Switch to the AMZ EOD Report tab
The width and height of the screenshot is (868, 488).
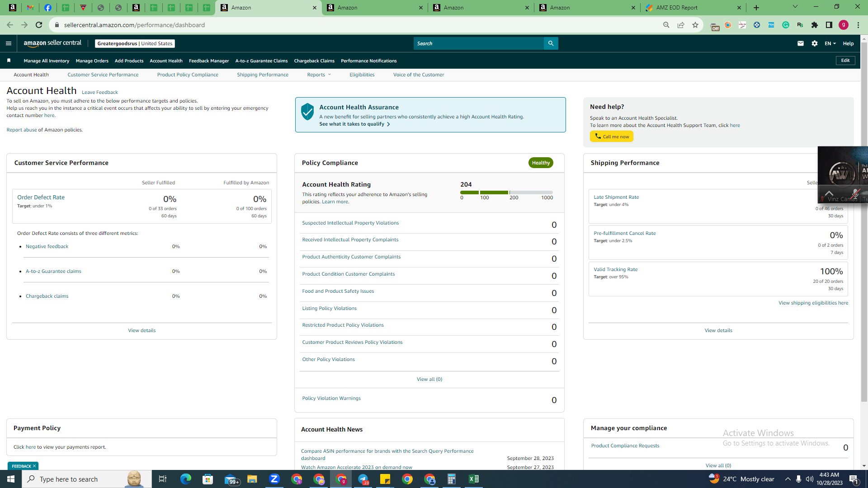[x=693, y=8]
